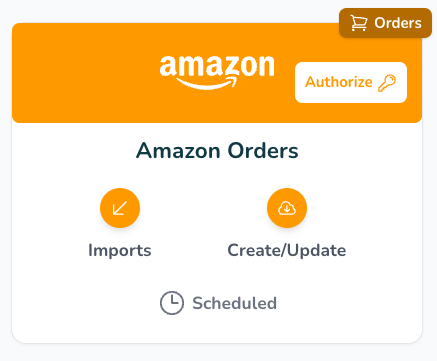Click the orange circle above Imports
The width and height of the screenshot is (437, 361).
(x=120, y=208)
